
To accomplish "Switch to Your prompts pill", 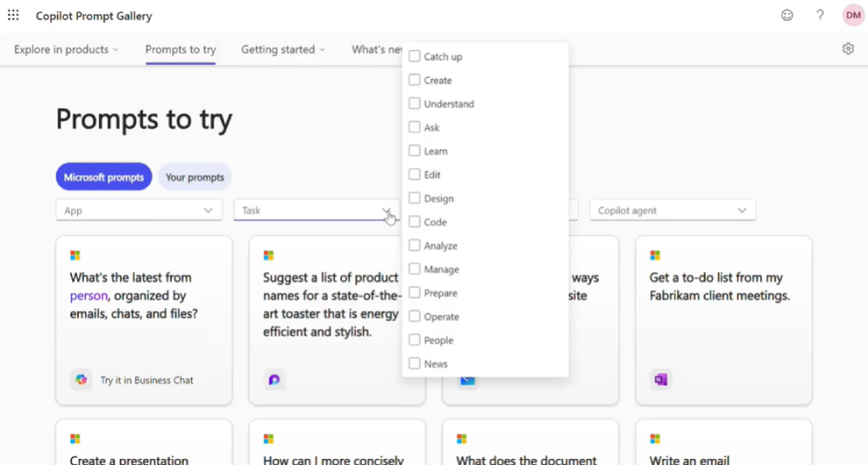I will click(194, 177).
